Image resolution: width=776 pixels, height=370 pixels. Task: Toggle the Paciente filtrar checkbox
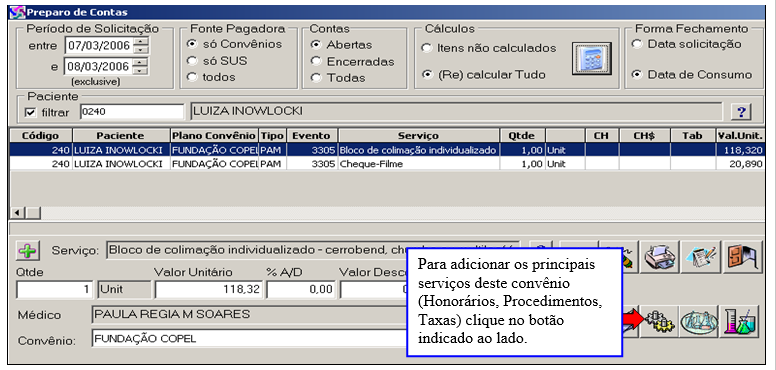[x=31, y=112]
